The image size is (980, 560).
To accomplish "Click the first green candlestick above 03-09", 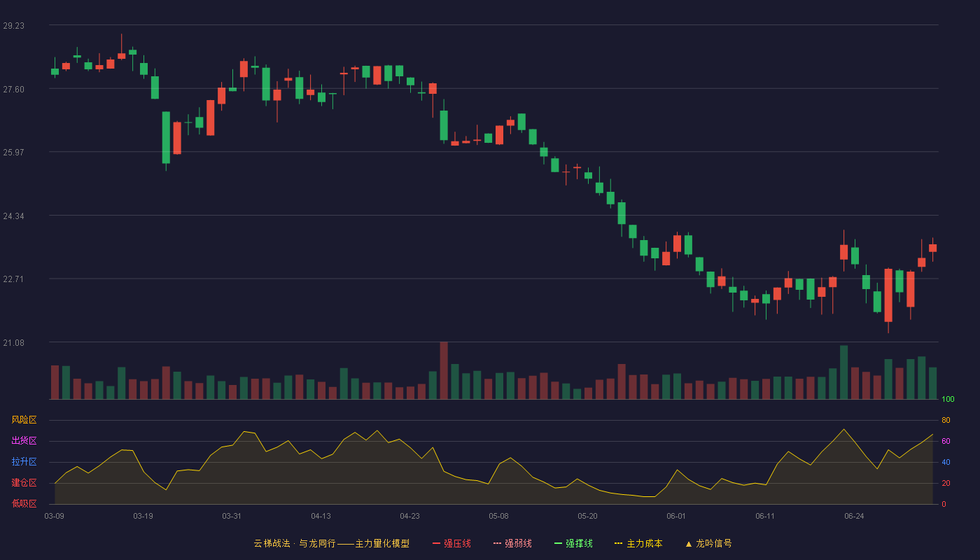I will point(55,71).
